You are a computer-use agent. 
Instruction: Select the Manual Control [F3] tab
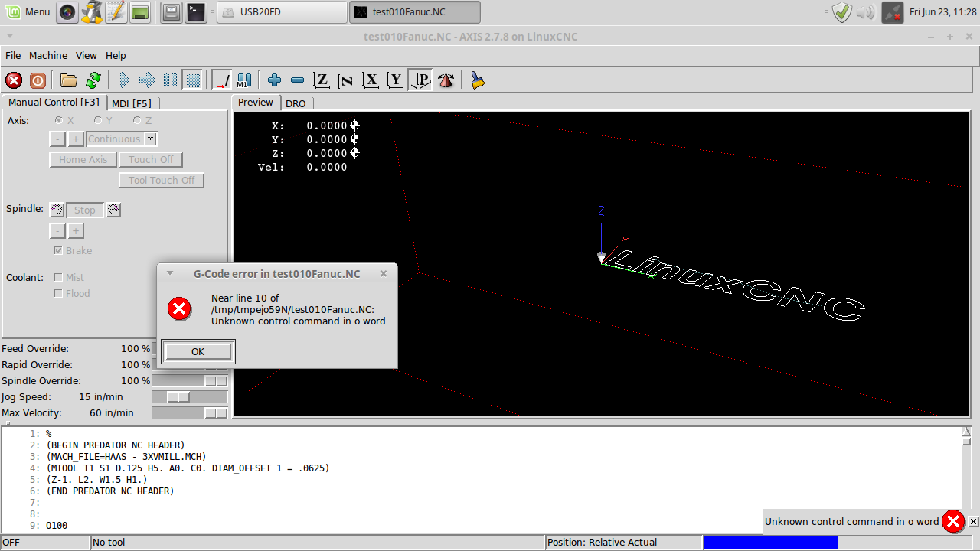(54, 103)
